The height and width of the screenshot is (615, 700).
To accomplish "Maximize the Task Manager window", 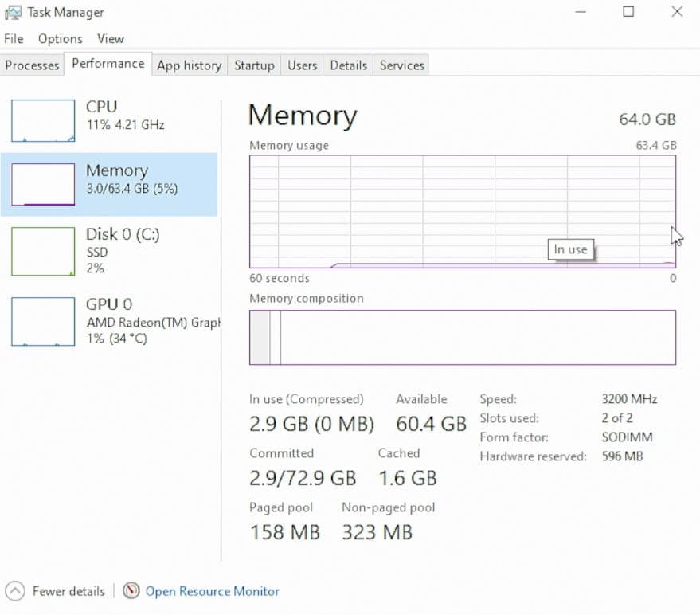I will pyautogui.click(x=628, y=12).
